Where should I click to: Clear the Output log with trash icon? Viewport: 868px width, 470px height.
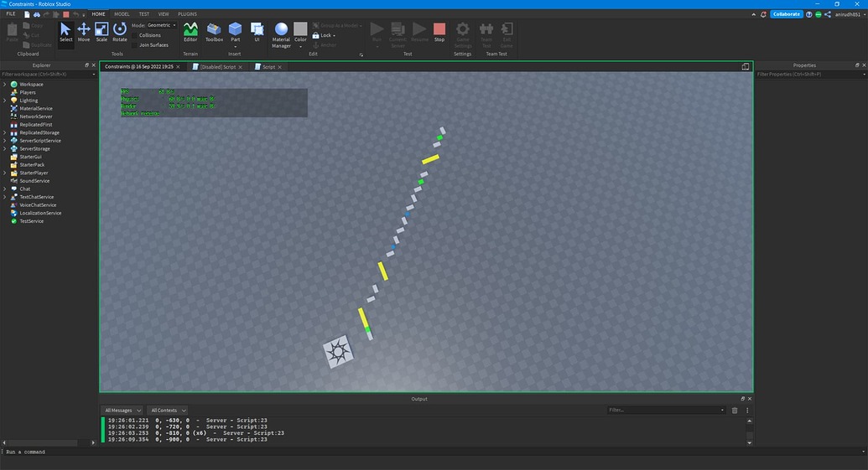click(x=735, y=411)
